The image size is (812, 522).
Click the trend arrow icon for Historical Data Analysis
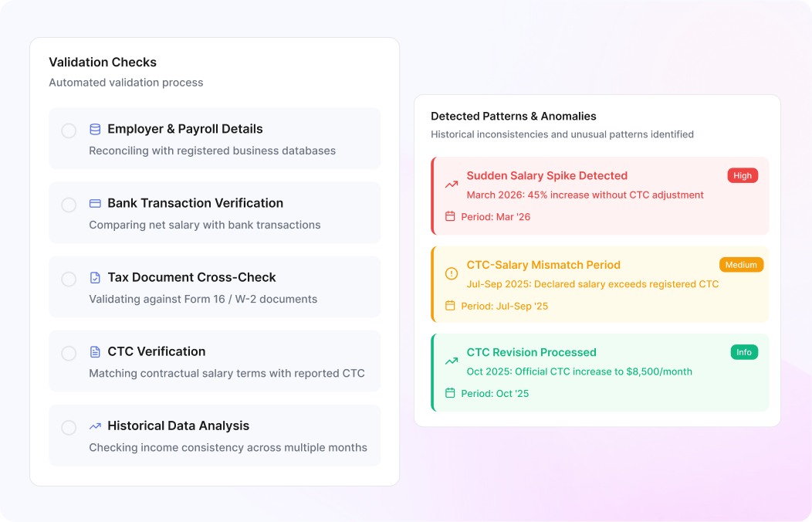click(95, 426)
